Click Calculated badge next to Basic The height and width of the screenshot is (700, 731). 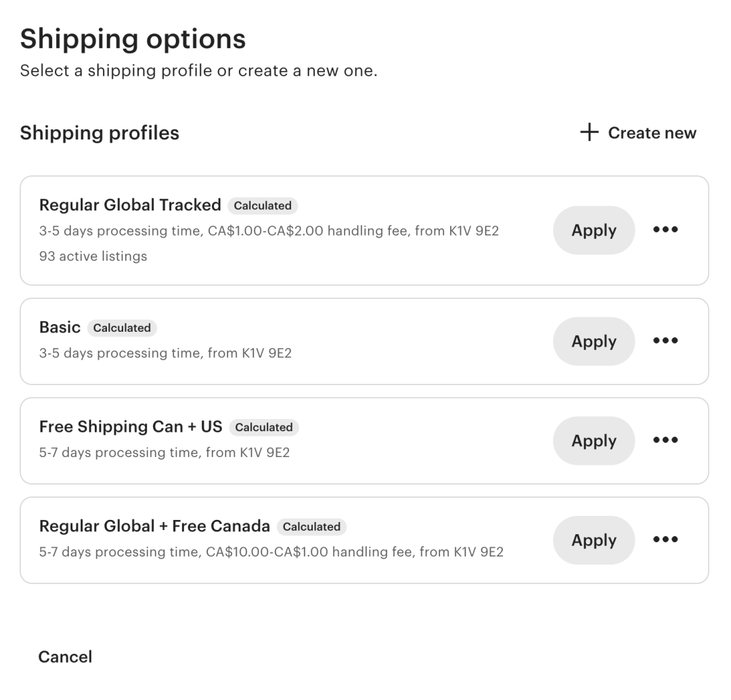(x=122, y=328)
